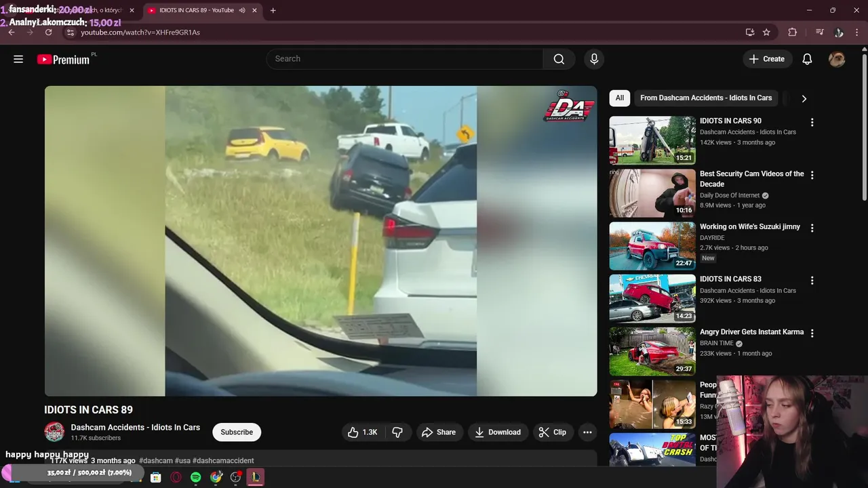Open Spotify from taskbar
The image size is (868, 488).
(195, 477)
